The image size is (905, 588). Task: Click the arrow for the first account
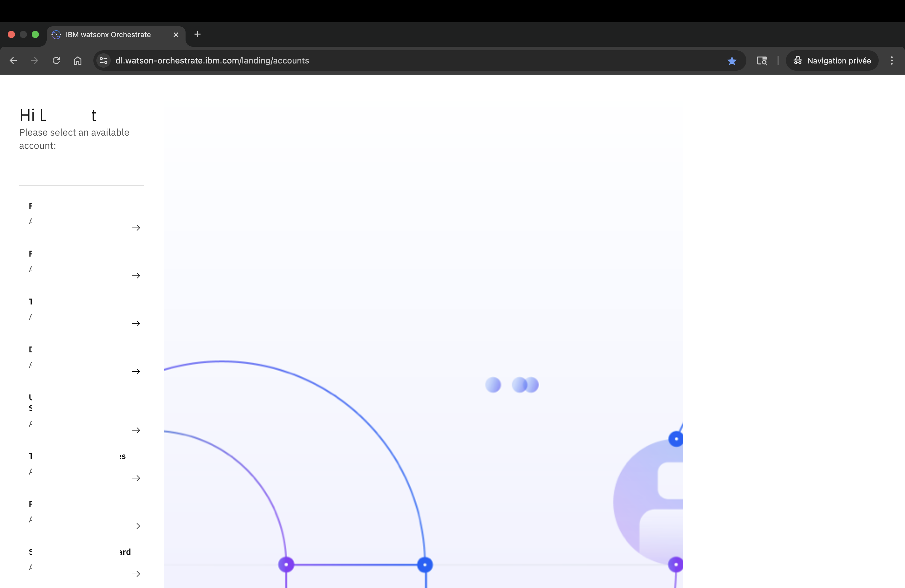click(136, 228)
